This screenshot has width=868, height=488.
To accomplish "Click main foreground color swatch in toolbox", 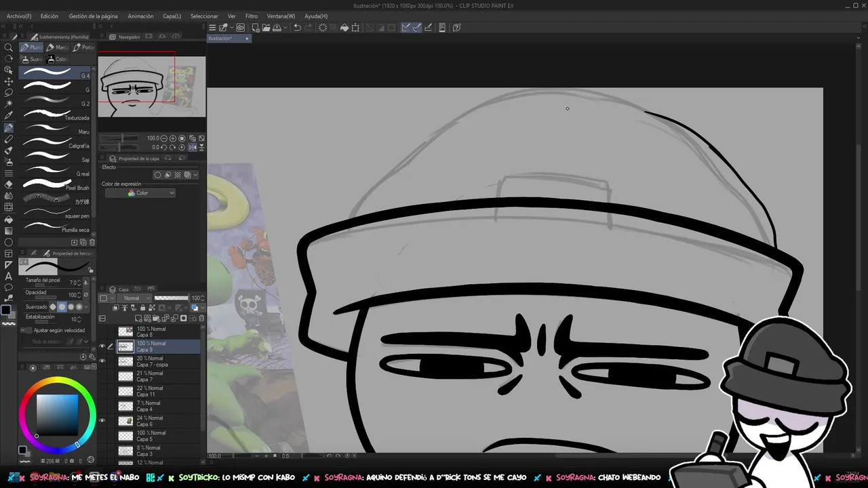I will [x=6, y=310].
